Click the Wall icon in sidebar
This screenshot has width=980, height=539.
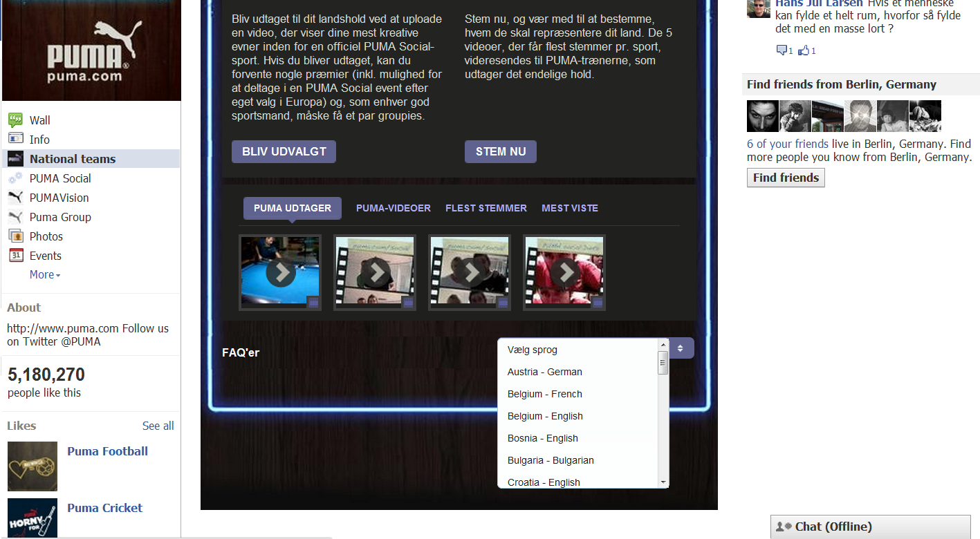tap(15, 120)
